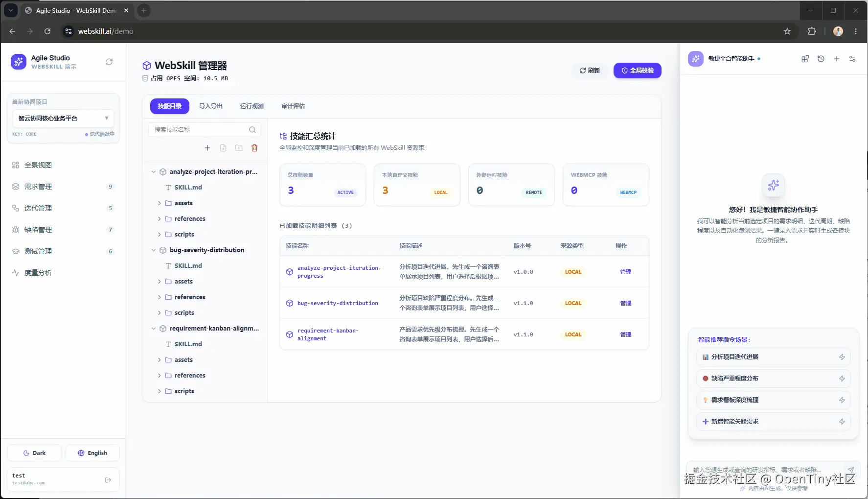Open 需求管理 in sidebar
Image resolution: width=868 pixels, height=499 pixels.
[x=63, y=187]
